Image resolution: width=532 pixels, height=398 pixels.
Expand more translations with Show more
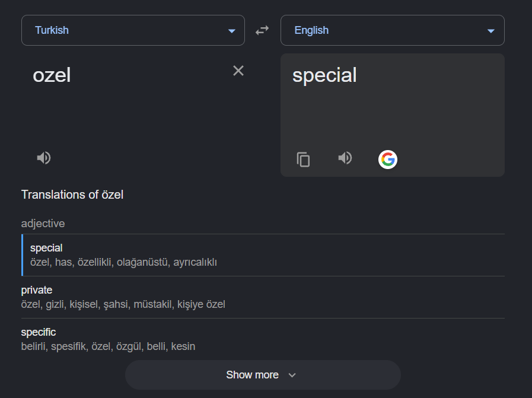pyautogui.click(x=263, y=375)
